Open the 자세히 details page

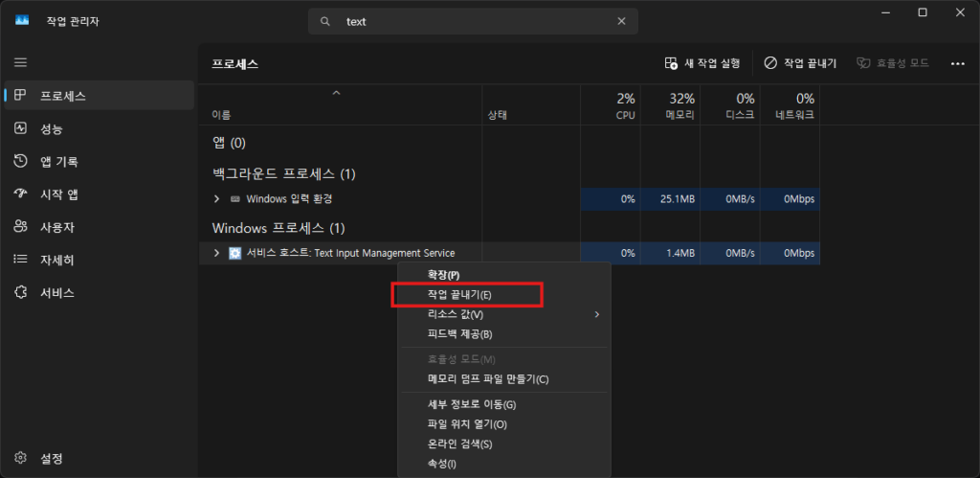point(56,260)
